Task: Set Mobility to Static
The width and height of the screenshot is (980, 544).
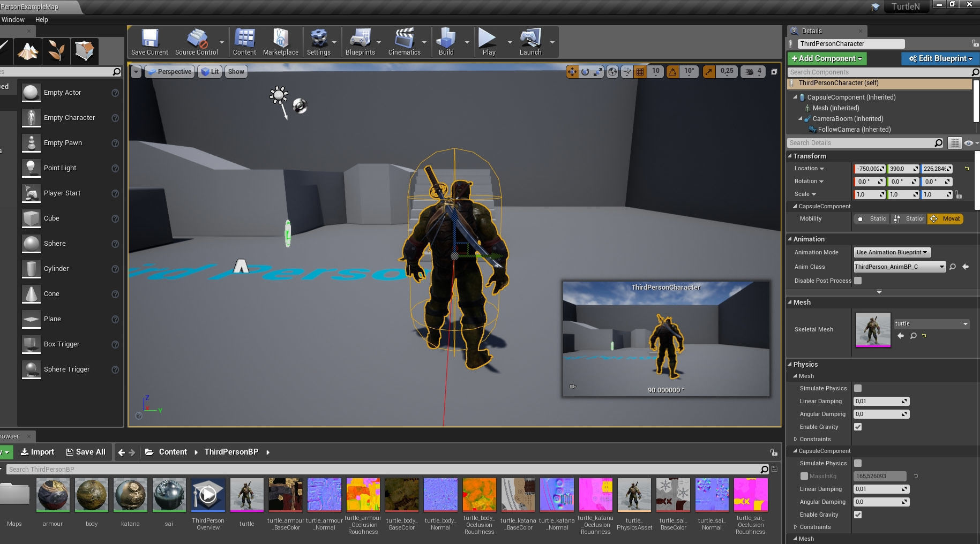Action: 872,218
